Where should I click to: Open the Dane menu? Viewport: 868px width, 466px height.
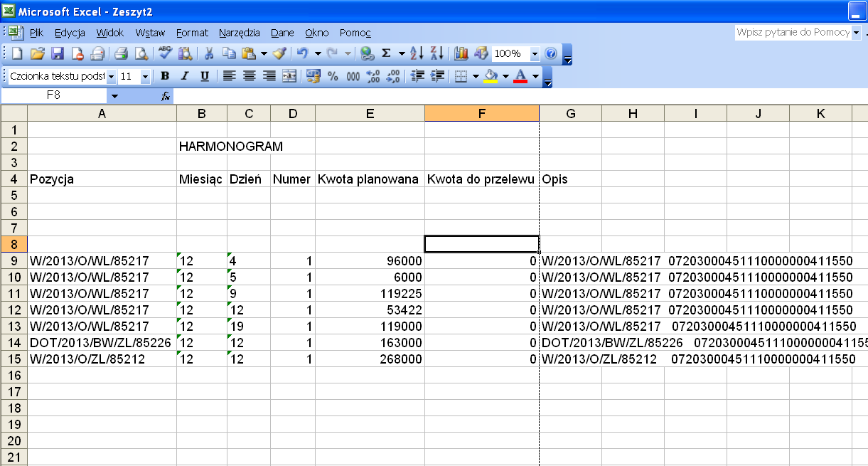coord(282,33)
